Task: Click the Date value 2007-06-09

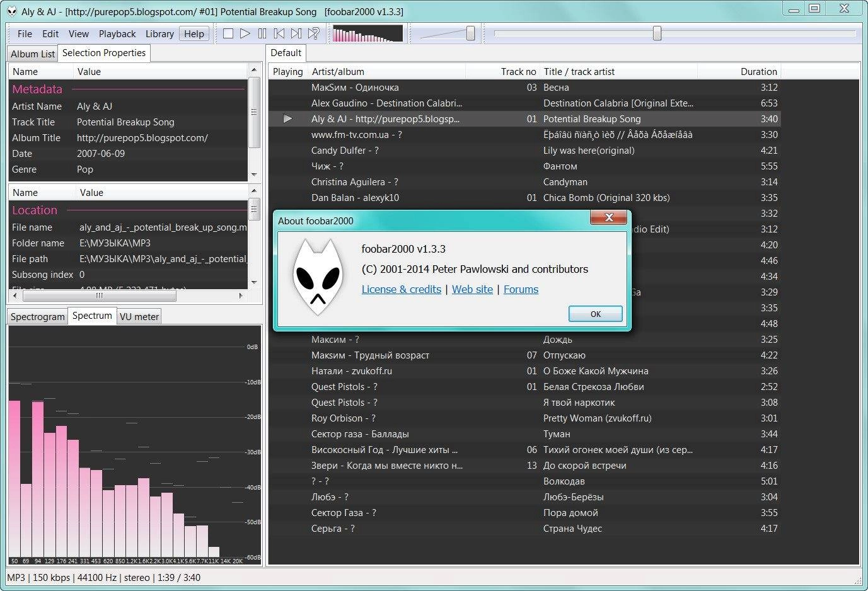Action: [101, 154]
